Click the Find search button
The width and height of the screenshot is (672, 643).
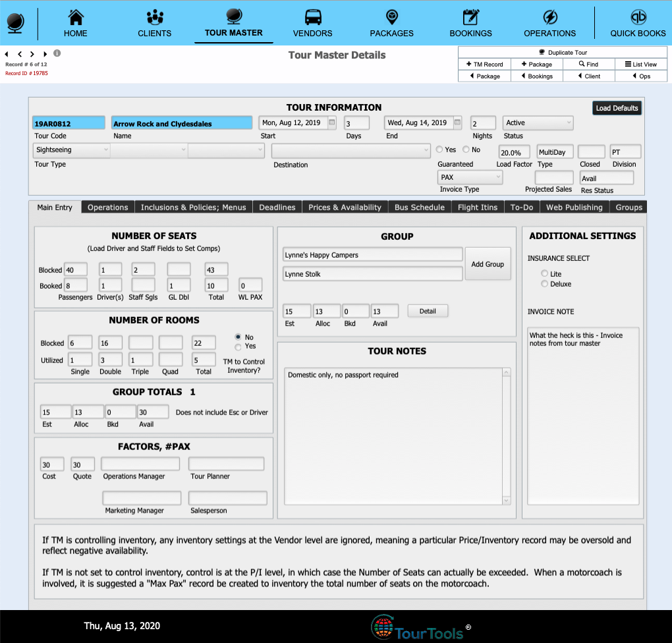[588, 65]
